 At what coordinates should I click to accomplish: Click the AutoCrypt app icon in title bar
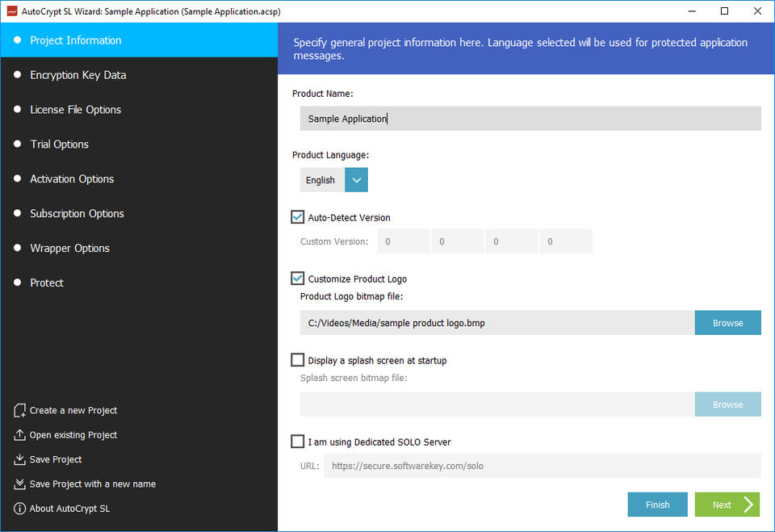(x=10, y=11)
